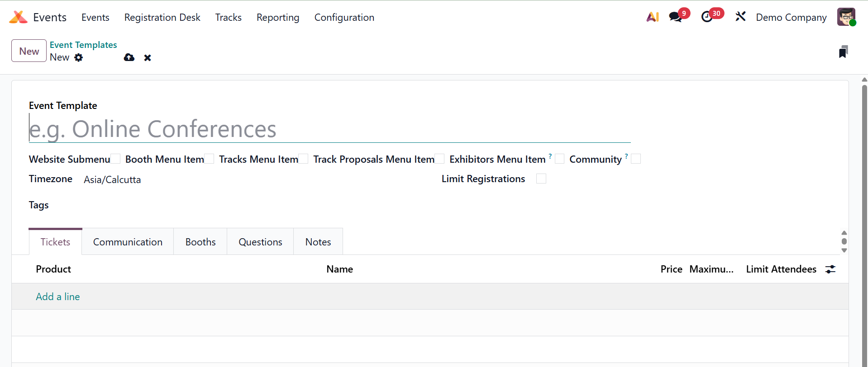Open the activities clock icon
This screenshot has width=868, height=367.
pyautogui.click(x=706, y=17)
